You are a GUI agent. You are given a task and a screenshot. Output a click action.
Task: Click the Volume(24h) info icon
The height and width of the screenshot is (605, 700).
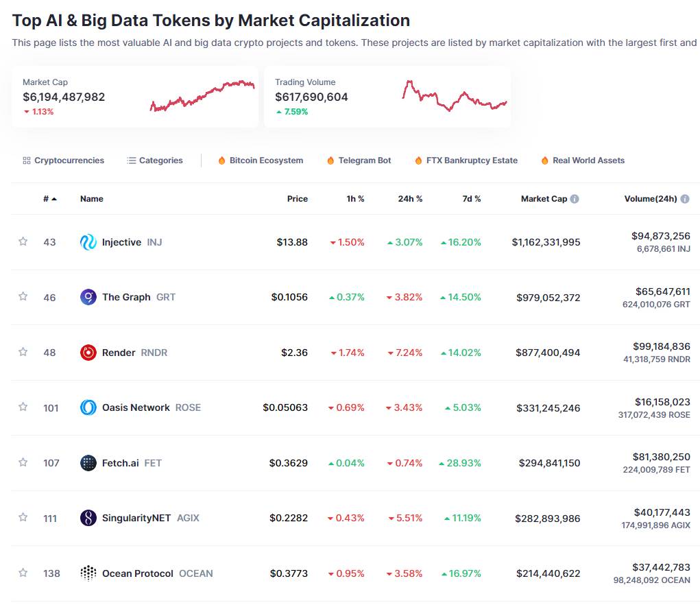click(684, 199)
